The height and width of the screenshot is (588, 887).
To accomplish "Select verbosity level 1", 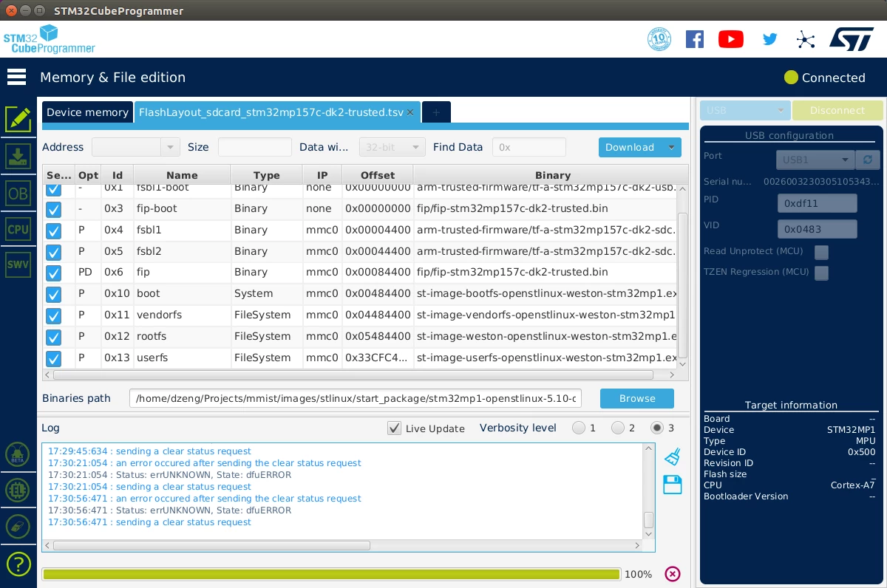I will [578, 428].
